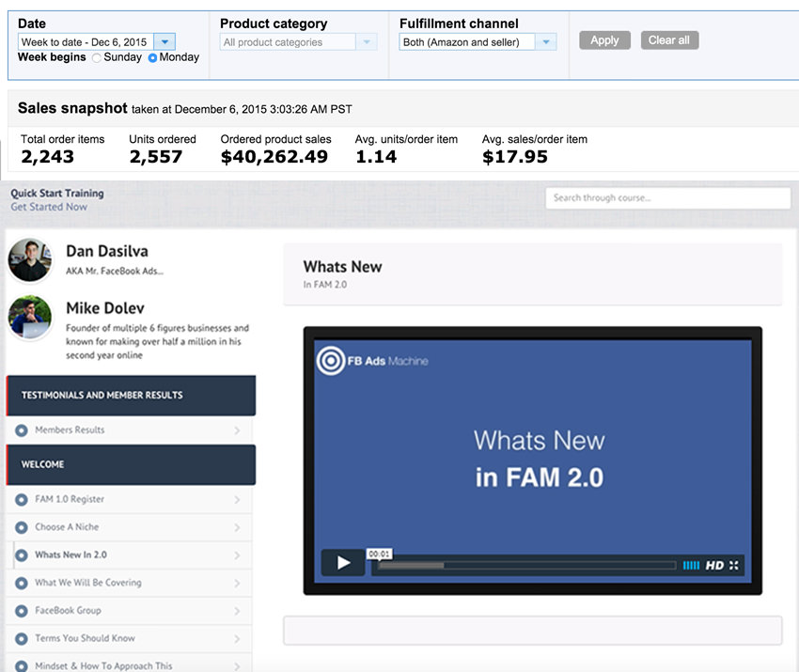Click the Quick Start Training heading
Image resolution: width=799 pixels, height=672 pixels.
[x=57, y=193]
